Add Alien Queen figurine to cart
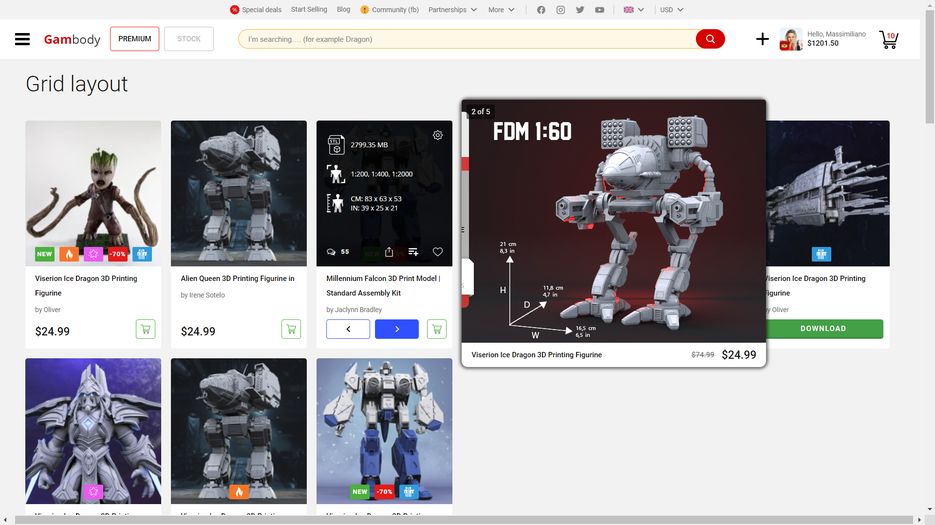The height and width of the screenshot is (525, 935). (x=291, y=329)
